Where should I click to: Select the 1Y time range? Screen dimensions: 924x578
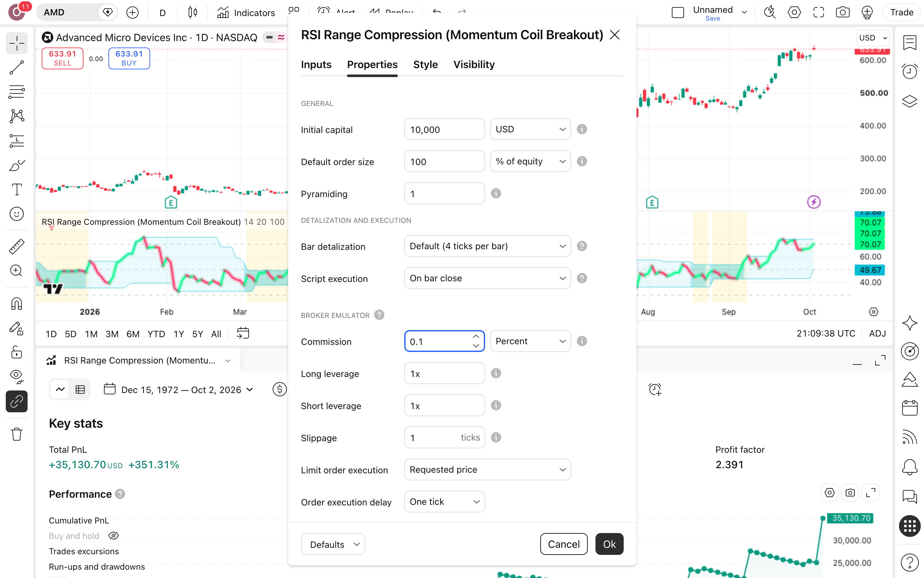pyautogui.click(x=179, y=334)
